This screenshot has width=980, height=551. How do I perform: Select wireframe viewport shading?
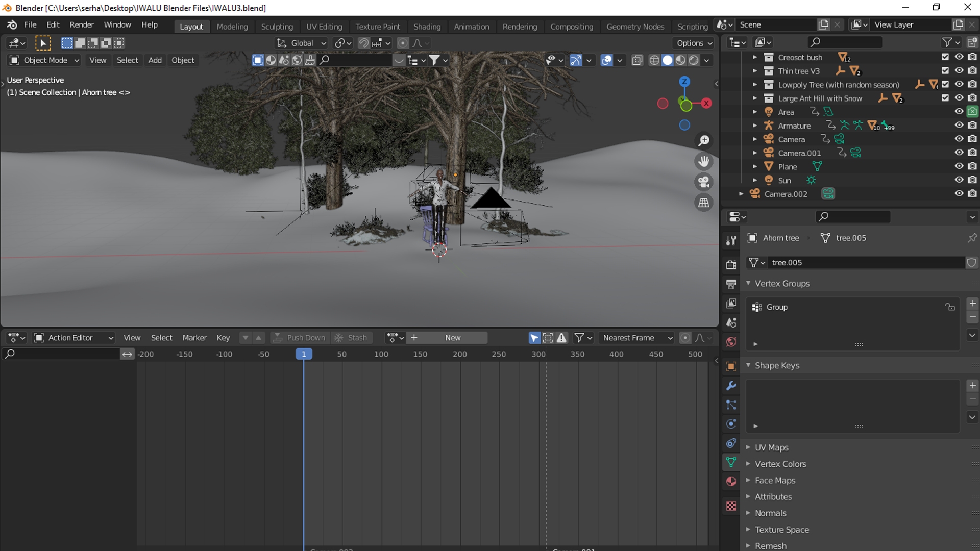pos(654,60)
